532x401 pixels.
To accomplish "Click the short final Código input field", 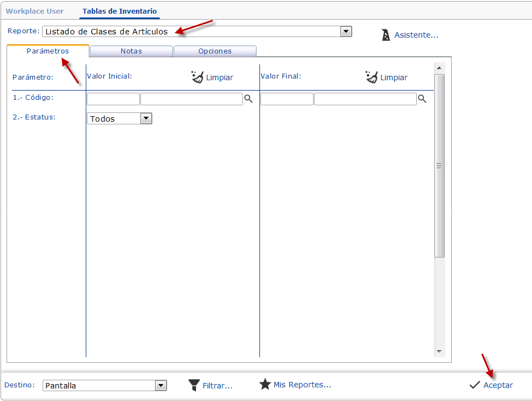I will [287, 99].
